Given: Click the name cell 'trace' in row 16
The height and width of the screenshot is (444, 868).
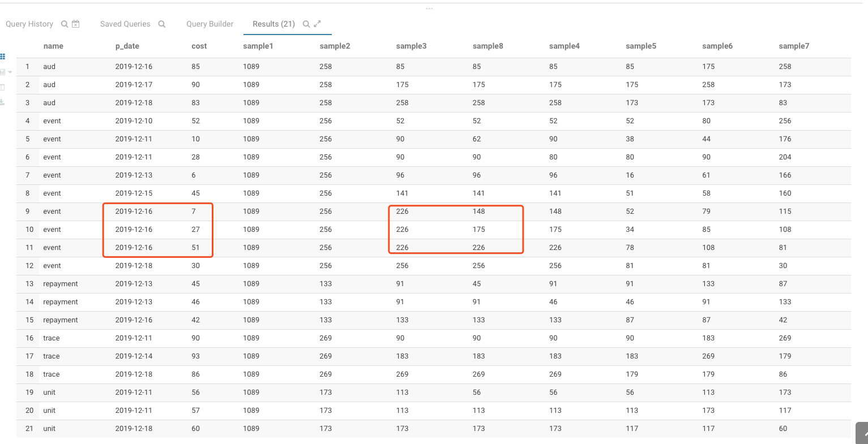Looking at the screenshot, I should coord(52,338).
